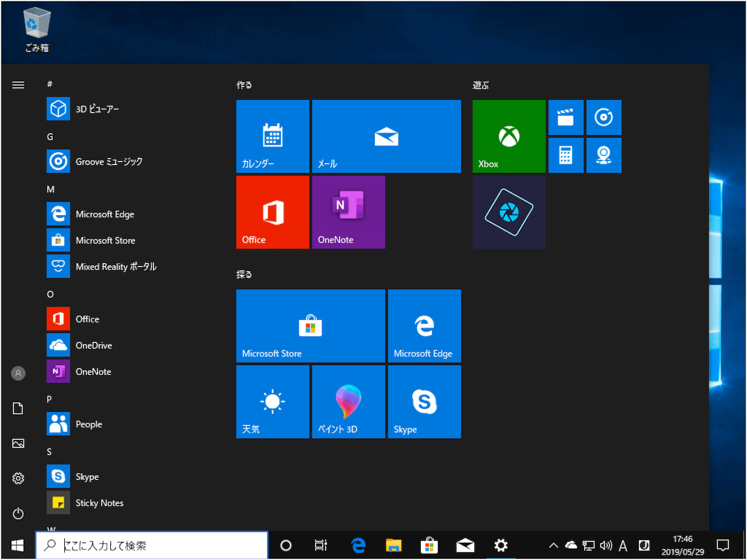This screenshot has height=560, width=747.
Task: Open the Movies & TV clapperboard tile
Action: (566, 117)
